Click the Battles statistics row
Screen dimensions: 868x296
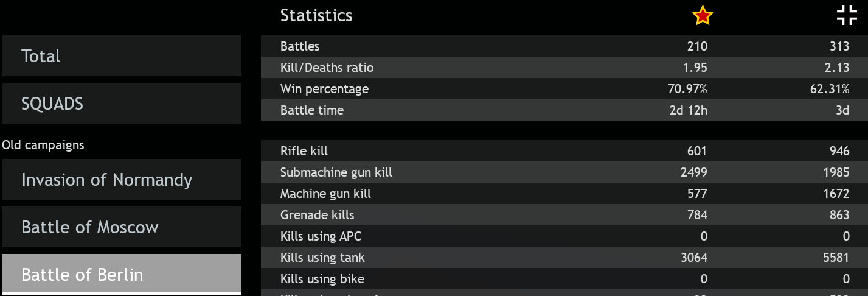564,46
